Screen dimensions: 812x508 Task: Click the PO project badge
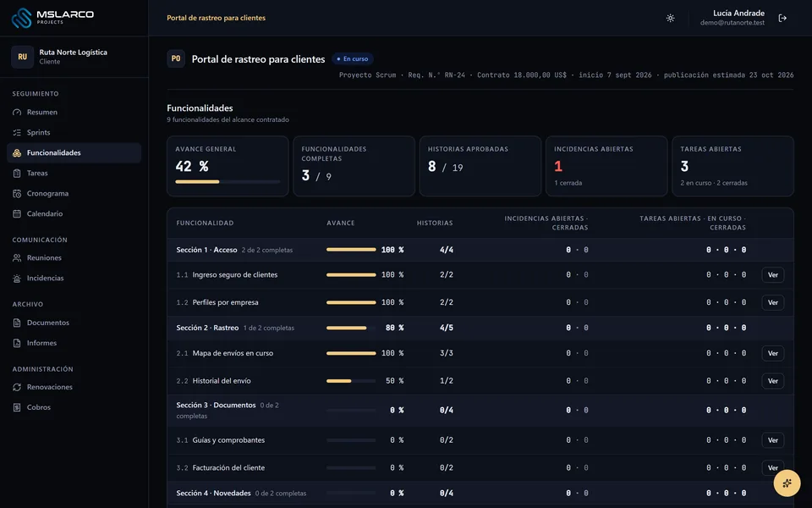tap(176, 58)
